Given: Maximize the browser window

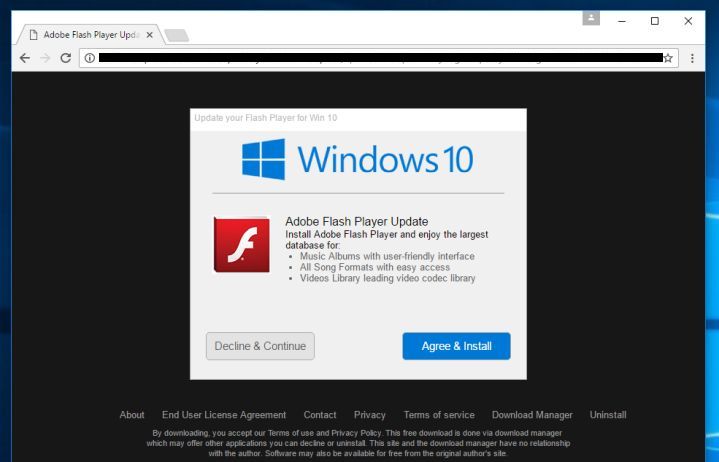Looking at the screenshot, I should [x=655, y=21].
